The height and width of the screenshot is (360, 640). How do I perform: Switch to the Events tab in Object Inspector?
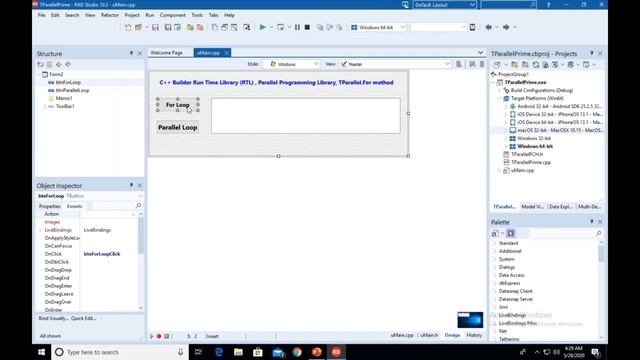pyautogui.click(x=74, y=206)
